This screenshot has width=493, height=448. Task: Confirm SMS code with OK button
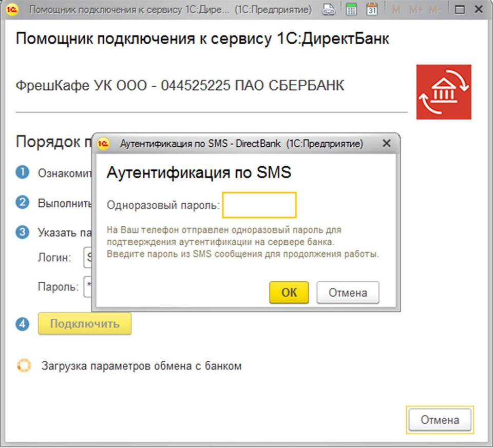tap(289, 293)
